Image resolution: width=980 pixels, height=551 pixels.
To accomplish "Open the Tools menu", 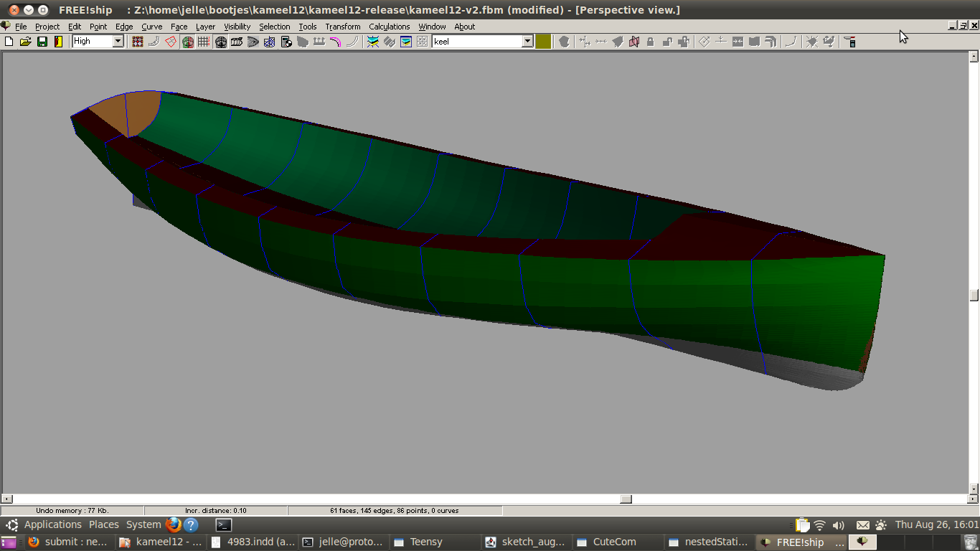I will click(x=308, y=27).
